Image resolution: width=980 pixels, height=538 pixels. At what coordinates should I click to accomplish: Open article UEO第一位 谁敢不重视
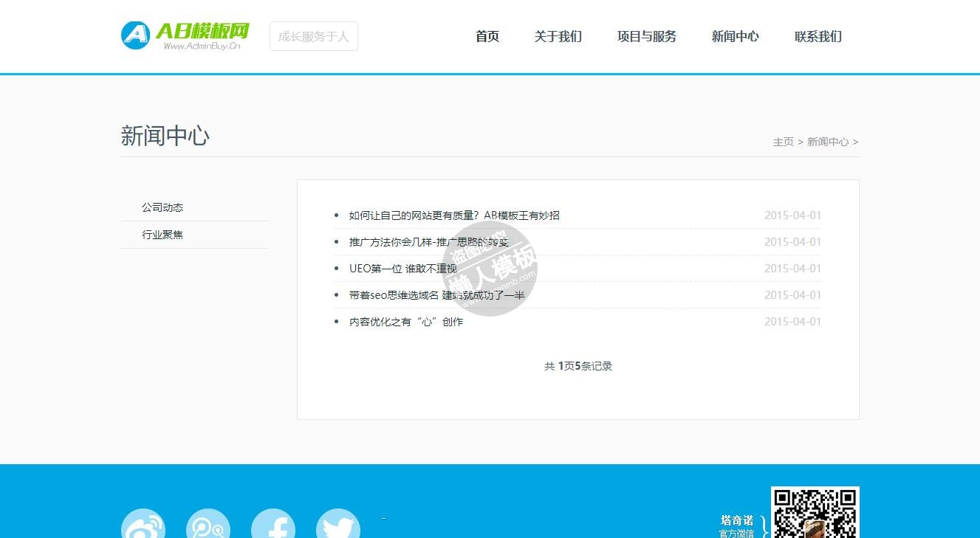(403, 269)
